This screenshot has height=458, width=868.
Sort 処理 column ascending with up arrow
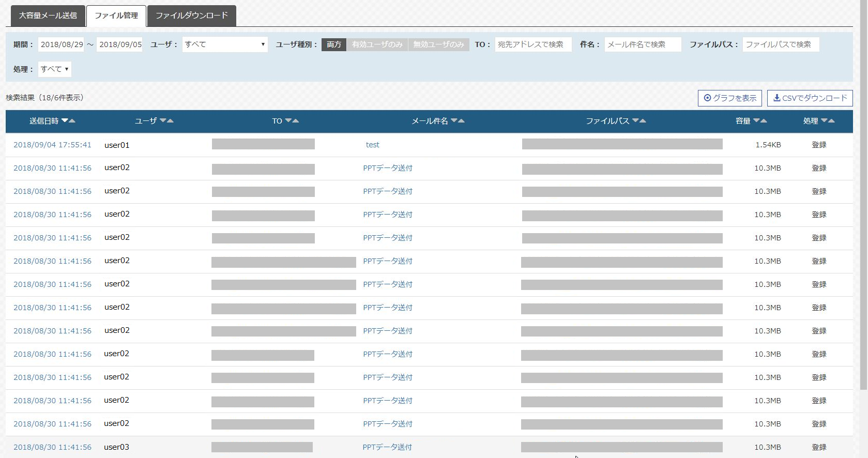coord(831,120)
